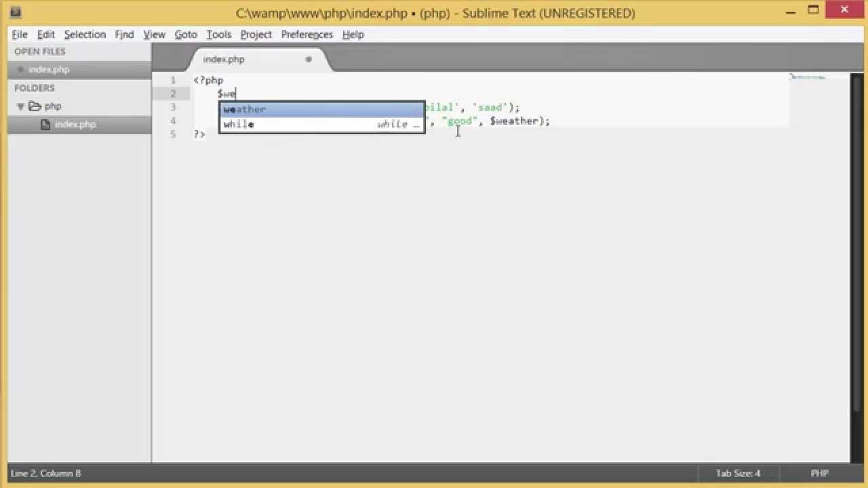Image resolution: width=868 pixels, height=488 pixels.
Task: Click the "good" string in code
Action: (459, 121)
